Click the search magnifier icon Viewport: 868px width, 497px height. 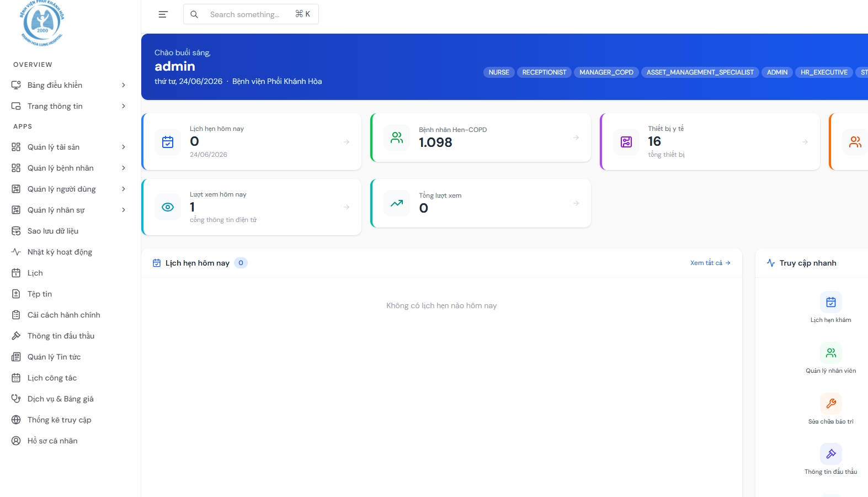coord(194,14)
